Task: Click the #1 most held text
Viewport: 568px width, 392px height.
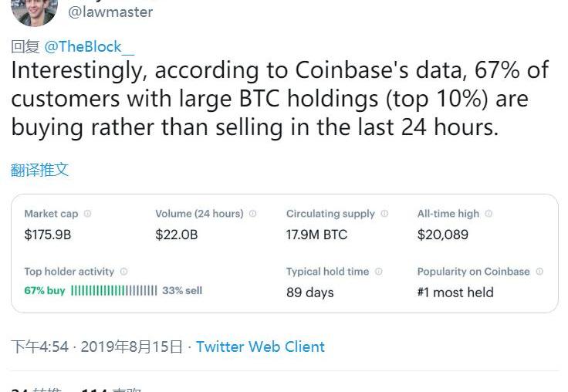Action: pos(455,292)
